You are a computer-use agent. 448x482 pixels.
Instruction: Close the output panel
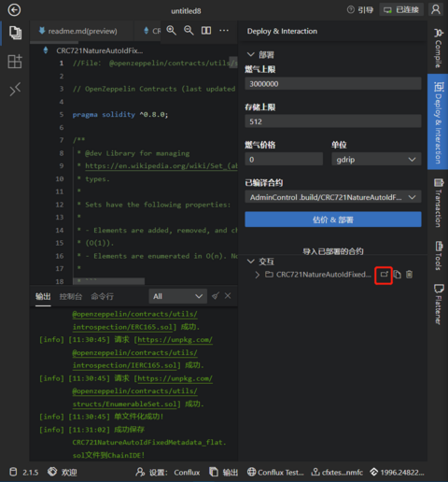pos(228,296)
